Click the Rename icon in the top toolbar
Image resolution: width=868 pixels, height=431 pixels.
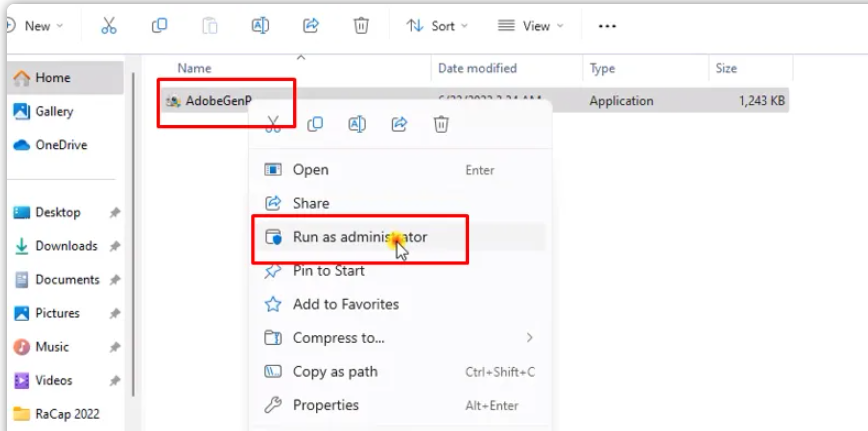point(260,26)
